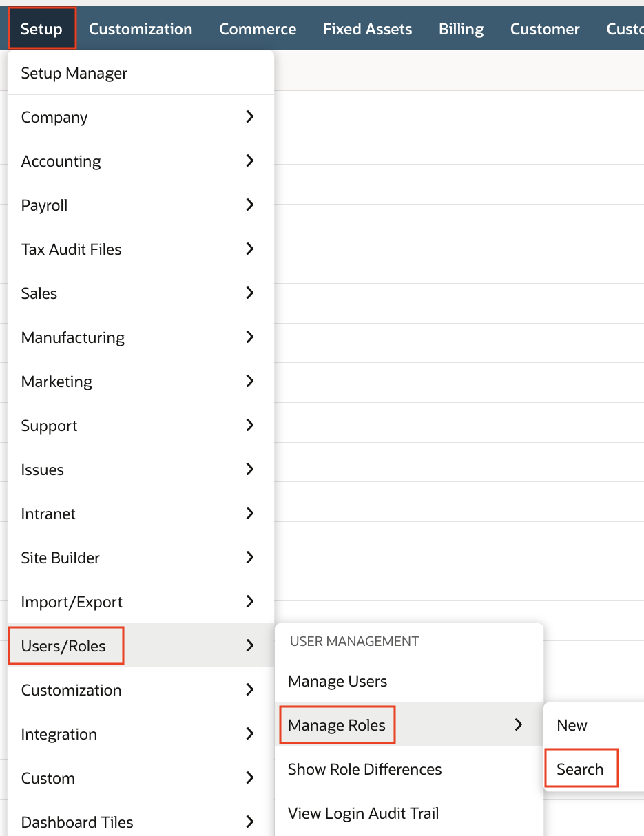This screenshot has height=836, width=644.
Task: Open the Billing menu
Action: click(x=461, y=28)
